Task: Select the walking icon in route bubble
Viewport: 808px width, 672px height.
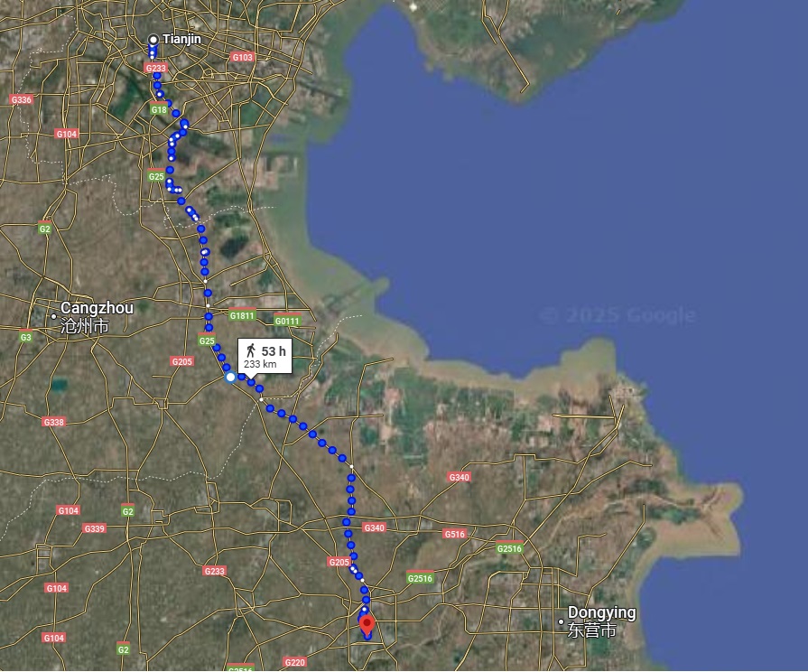Action: [251, 350]
